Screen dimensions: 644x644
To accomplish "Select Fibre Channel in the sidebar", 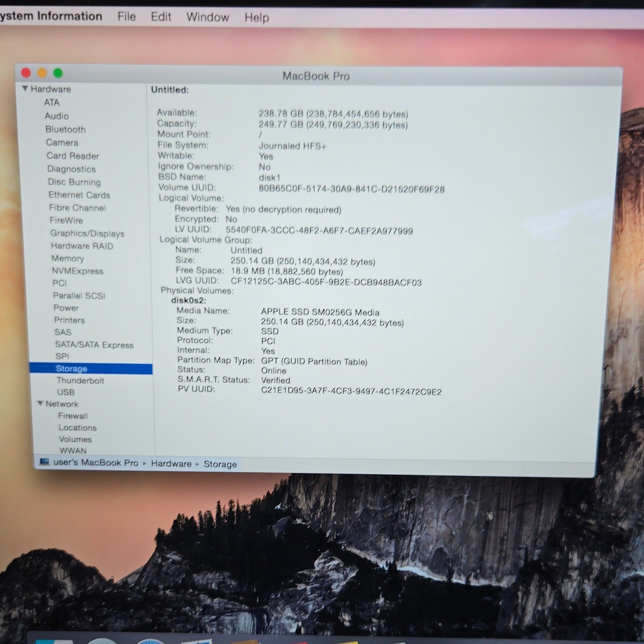I will click(x=78, y=208).
